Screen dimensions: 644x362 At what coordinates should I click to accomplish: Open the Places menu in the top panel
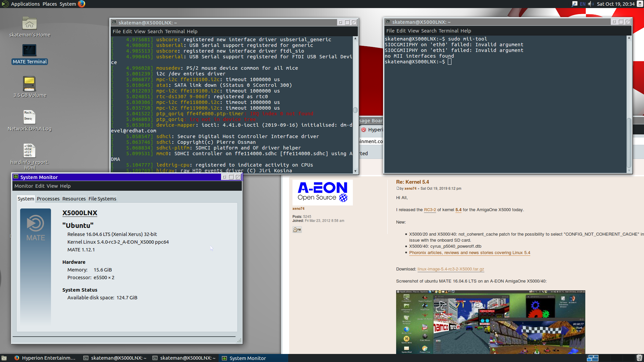50,4
